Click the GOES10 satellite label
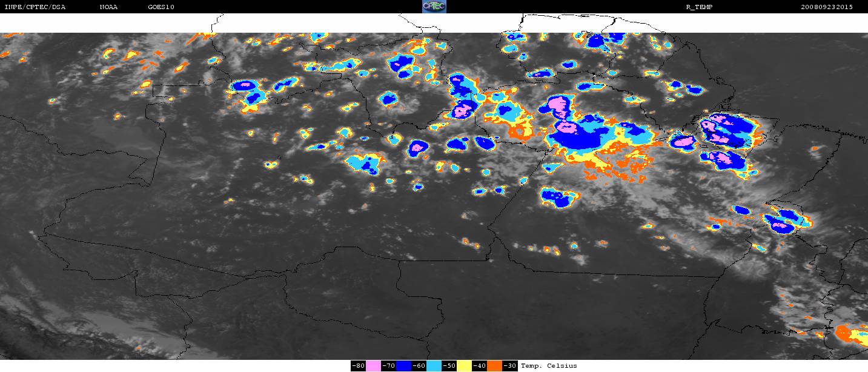 pyautogui.click(x=161, y=7)
